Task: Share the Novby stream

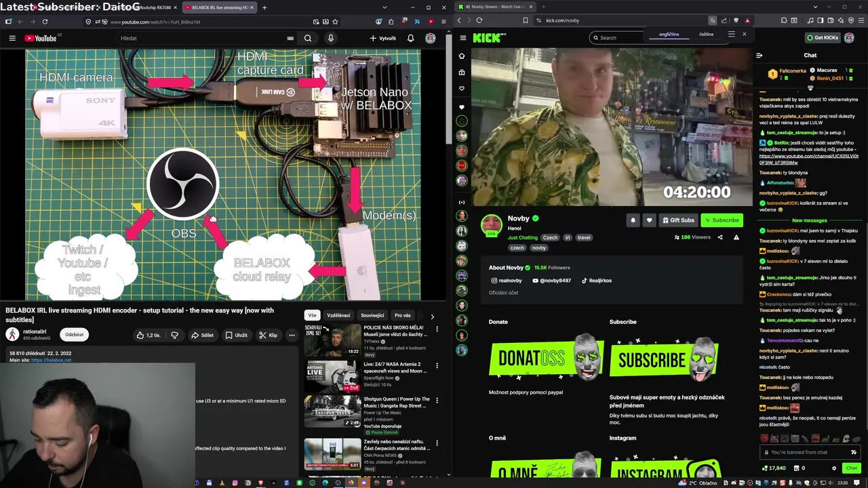Action: pyautogui.click(x=719, y=237)
